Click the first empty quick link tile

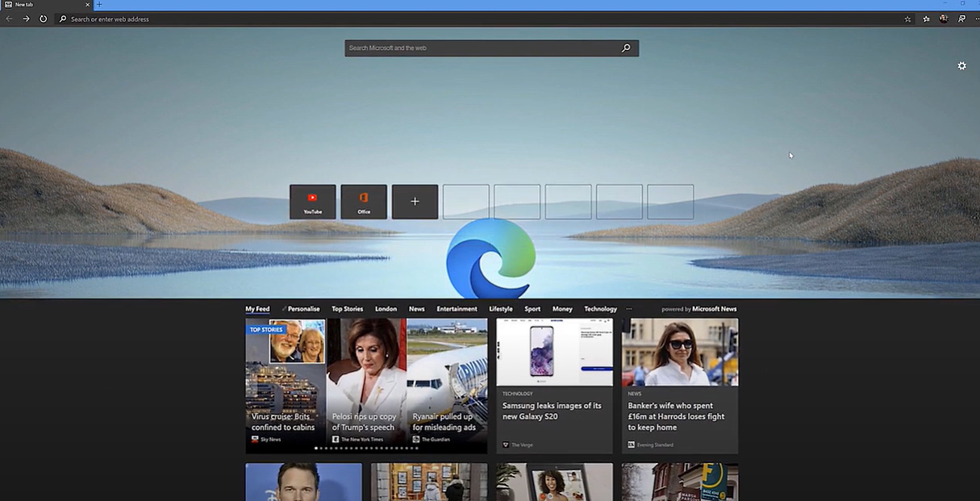465,202
